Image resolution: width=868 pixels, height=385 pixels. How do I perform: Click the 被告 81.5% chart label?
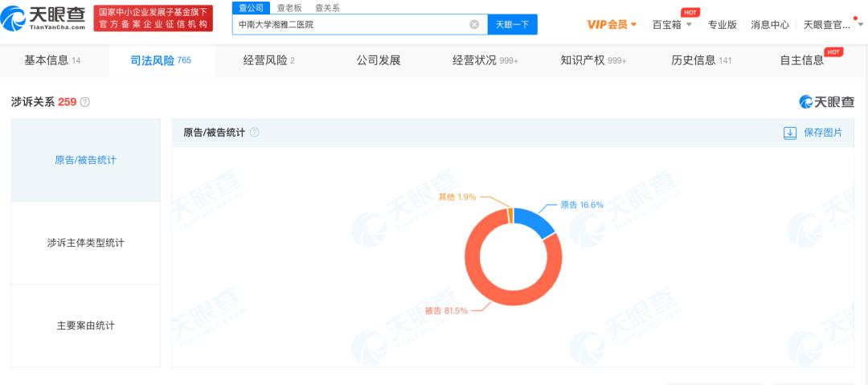coord(446,310)
